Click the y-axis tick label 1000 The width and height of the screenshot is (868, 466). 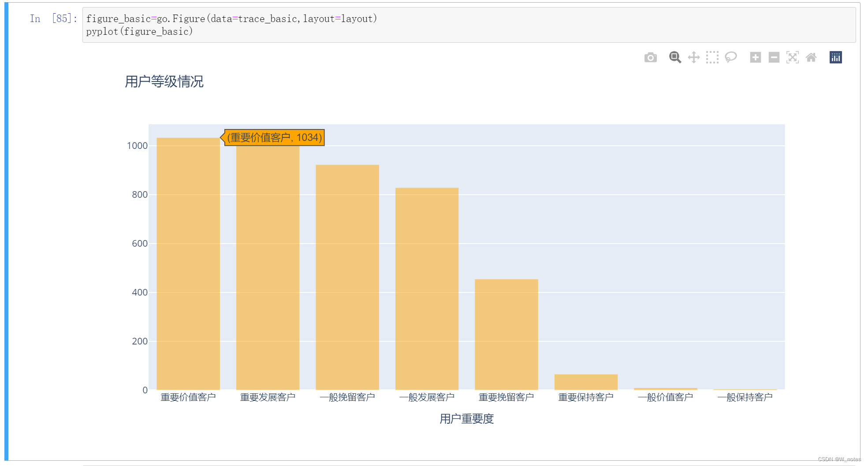[x=137, y=146]
